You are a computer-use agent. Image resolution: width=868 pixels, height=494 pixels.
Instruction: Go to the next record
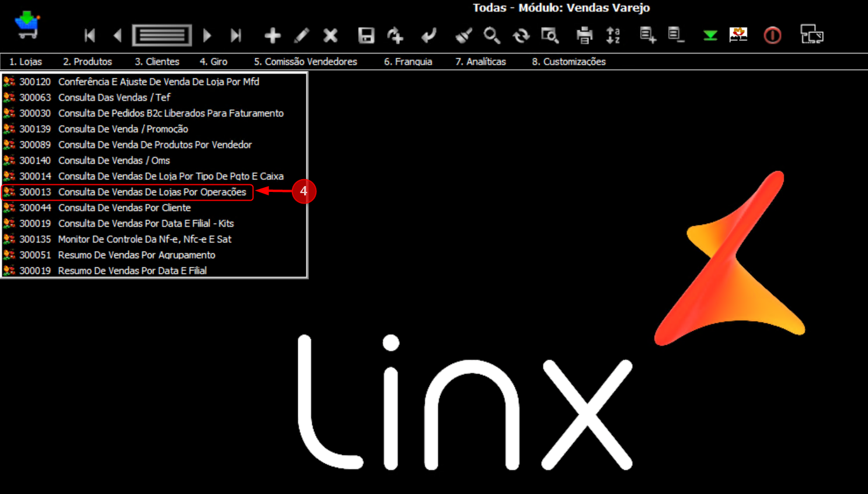point(207,36)
